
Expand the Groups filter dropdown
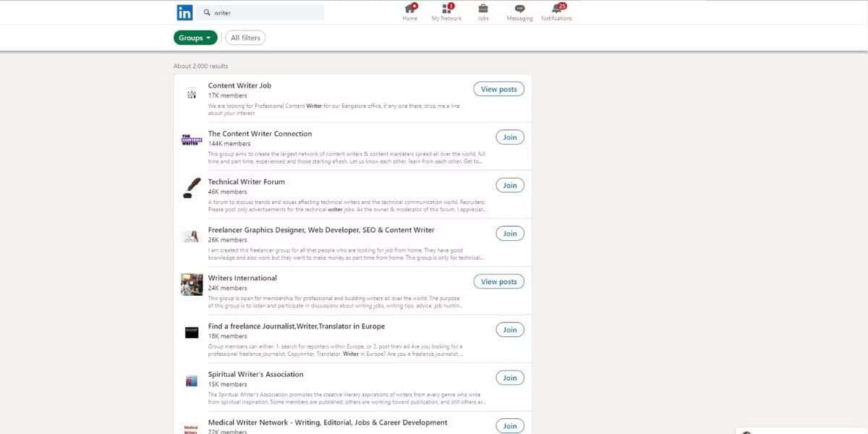click(x=195, y=38)
